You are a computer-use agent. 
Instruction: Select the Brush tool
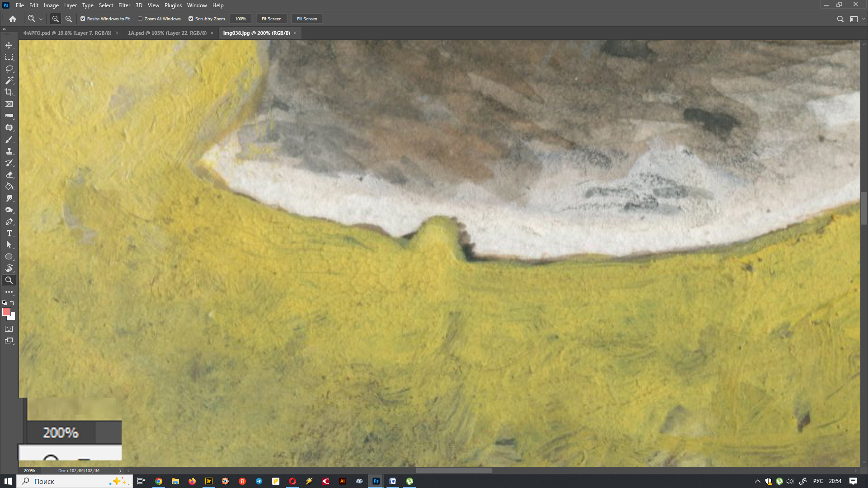[9, 140]
